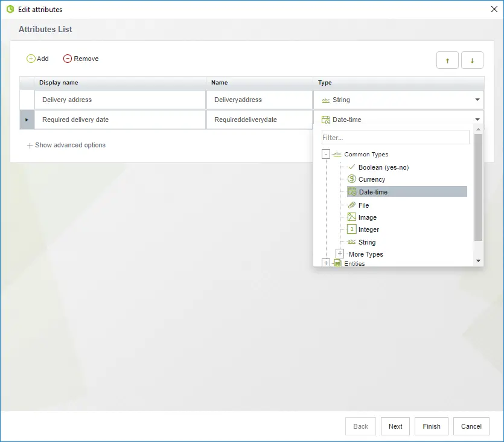Click the Boolean checkmark icon
504x442 pixels.
(x=352, y=167)
